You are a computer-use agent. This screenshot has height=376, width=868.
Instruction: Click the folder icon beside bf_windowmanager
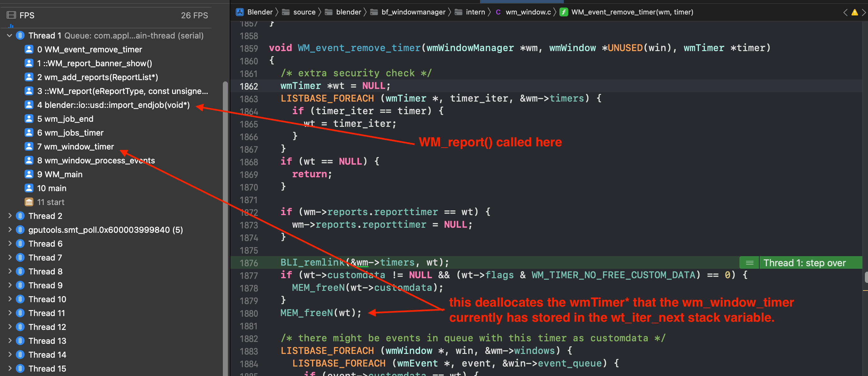pyautogui.click(x=374, y=12)
